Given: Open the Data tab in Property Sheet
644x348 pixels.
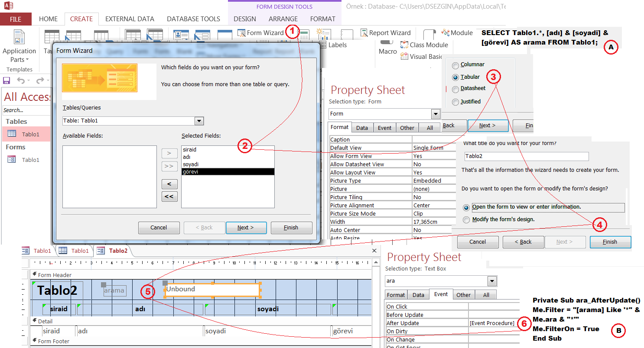Looking at the screenshot, I should [362, 128].
